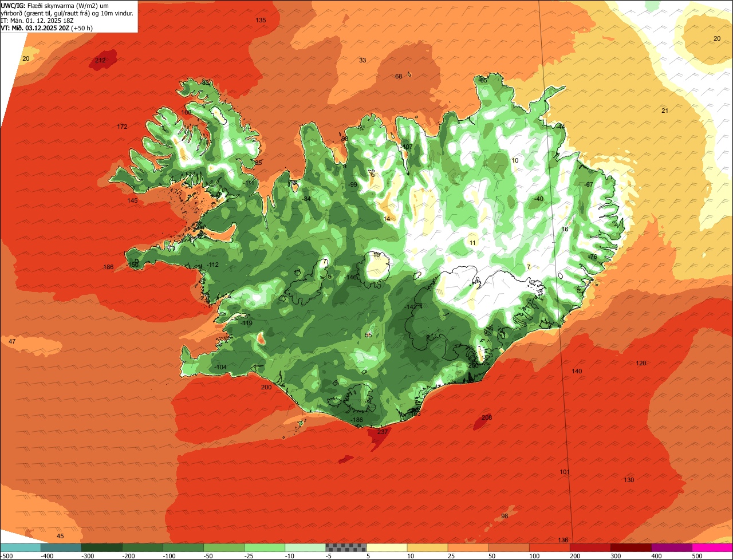Click the map value -76 in the Eastfjords
The image size is (733, 560).
tap(592, 257)
